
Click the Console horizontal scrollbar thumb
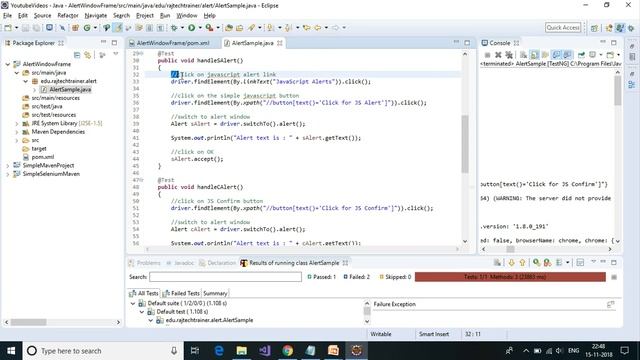click(510, 249)
